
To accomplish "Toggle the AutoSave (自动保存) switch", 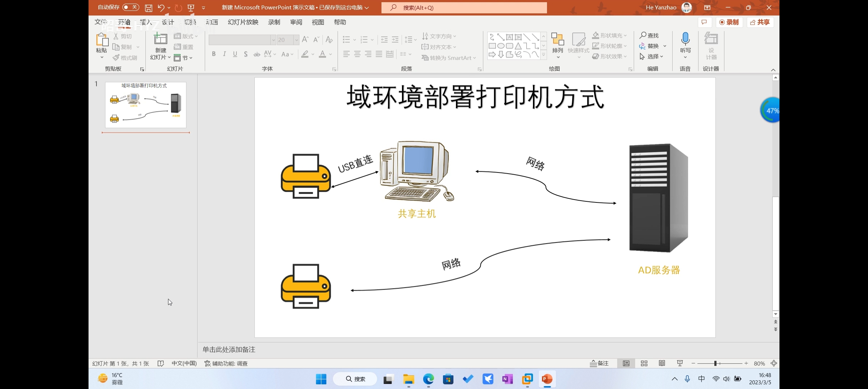I will (x=130, y=7).
